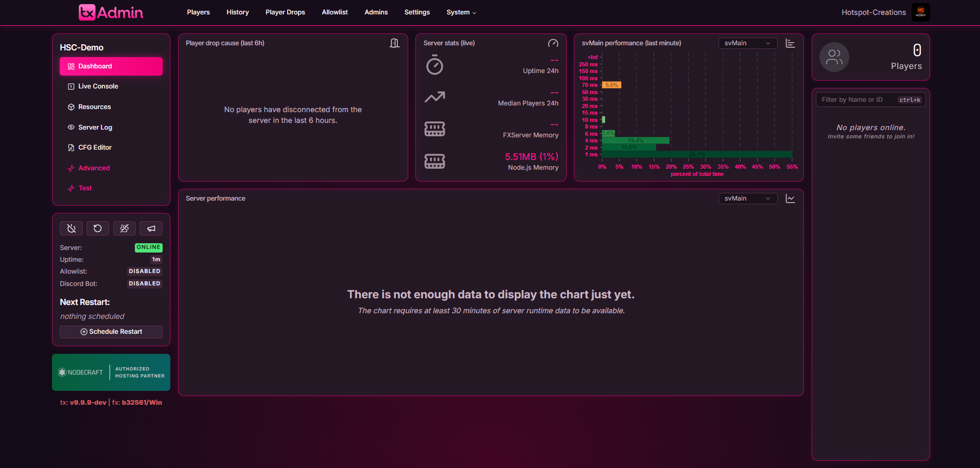Screen dimensions: 980x468
Task: Select Dashboard in the sidebar
Action: (111, 66)
